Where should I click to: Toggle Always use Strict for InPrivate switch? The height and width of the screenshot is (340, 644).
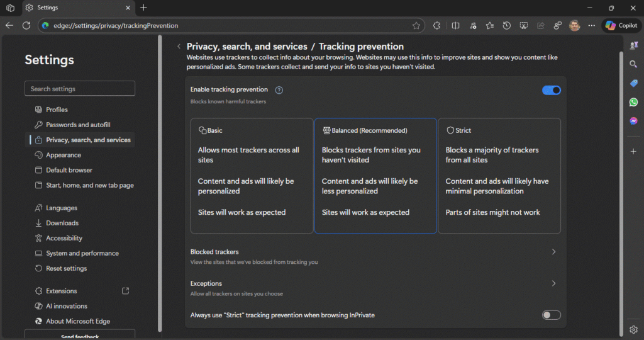point(551,315)
